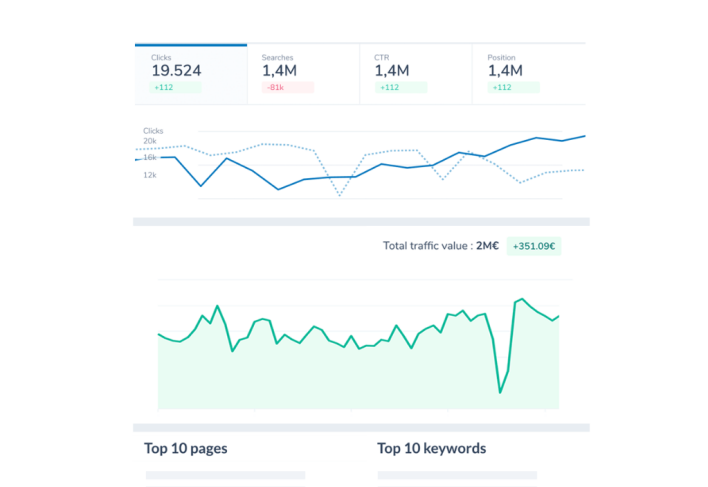Click the Total traffic value label
708x487 pixels.
pyautogui.click(x=441, y=246)
